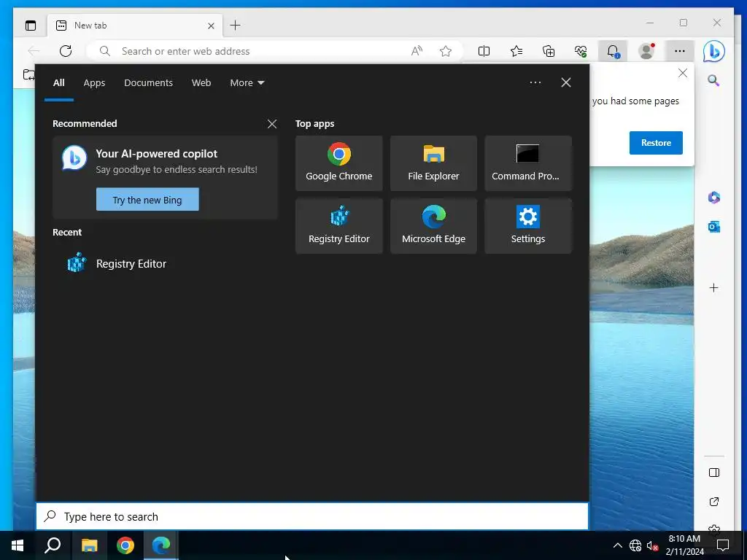Open link in external window sidebar icon
Viewport: 747px width, 560px height.
pos(714,502)
